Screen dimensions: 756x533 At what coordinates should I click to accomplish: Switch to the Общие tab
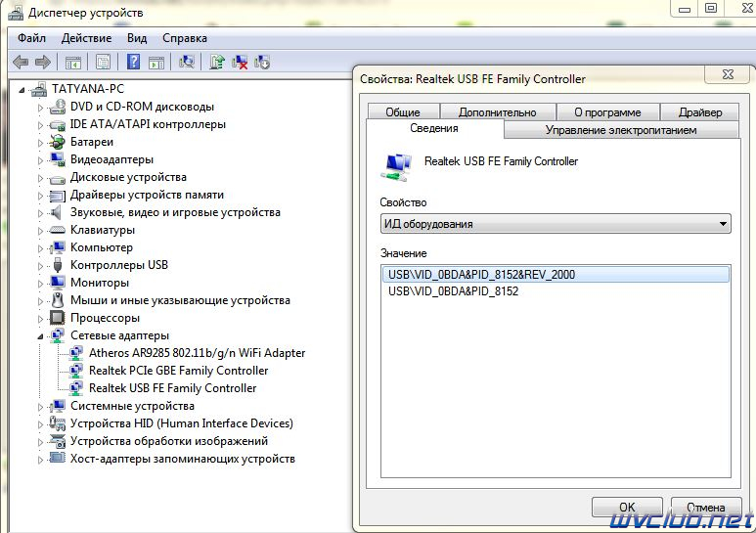point(403,111)
